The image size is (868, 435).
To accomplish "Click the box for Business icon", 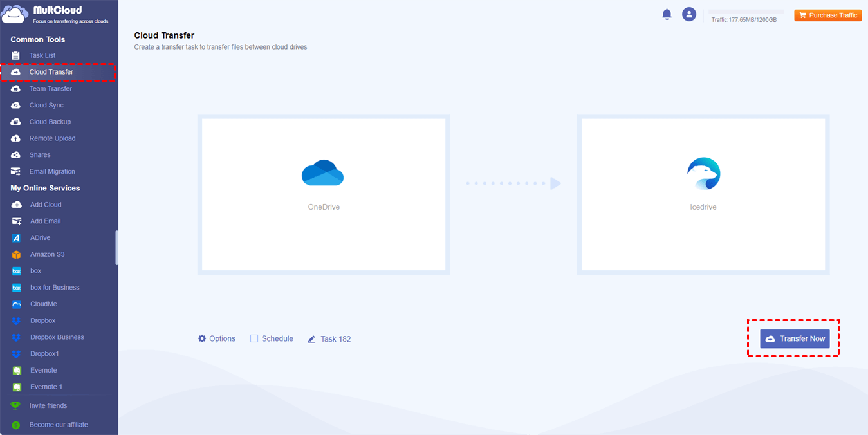I will (x=17, y=288).
